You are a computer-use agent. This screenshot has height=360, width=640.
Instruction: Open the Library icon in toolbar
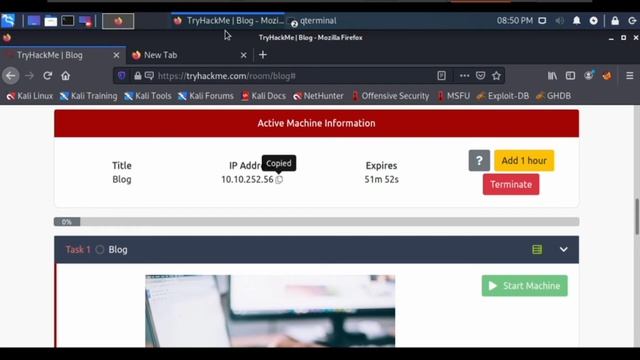tap(552, 76)
